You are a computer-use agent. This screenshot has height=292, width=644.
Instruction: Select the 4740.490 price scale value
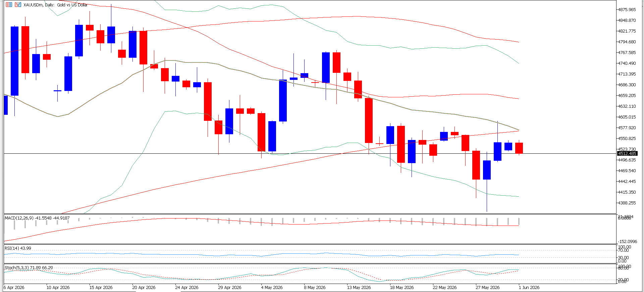click(627, 63)
